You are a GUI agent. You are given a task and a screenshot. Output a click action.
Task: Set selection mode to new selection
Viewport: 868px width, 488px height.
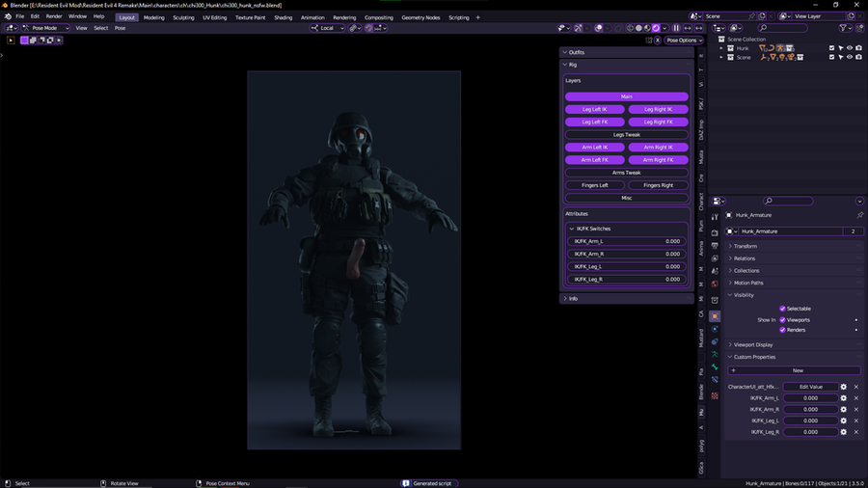pyautogui.click(x=24, y=40)
